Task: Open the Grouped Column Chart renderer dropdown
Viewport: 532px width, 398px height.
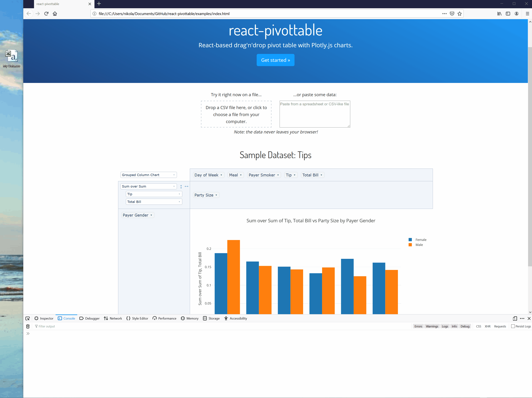Action: (x=148, y=175)
